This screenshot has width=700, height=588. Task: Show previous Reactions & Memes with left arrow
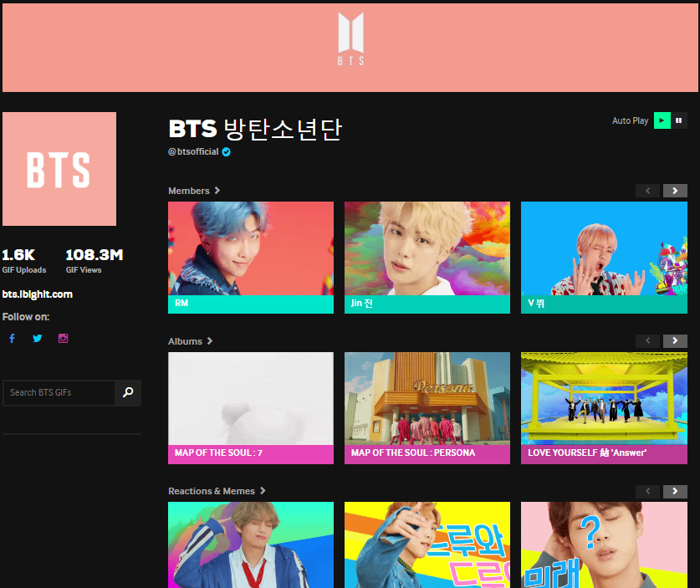click(x=648, y=491)
